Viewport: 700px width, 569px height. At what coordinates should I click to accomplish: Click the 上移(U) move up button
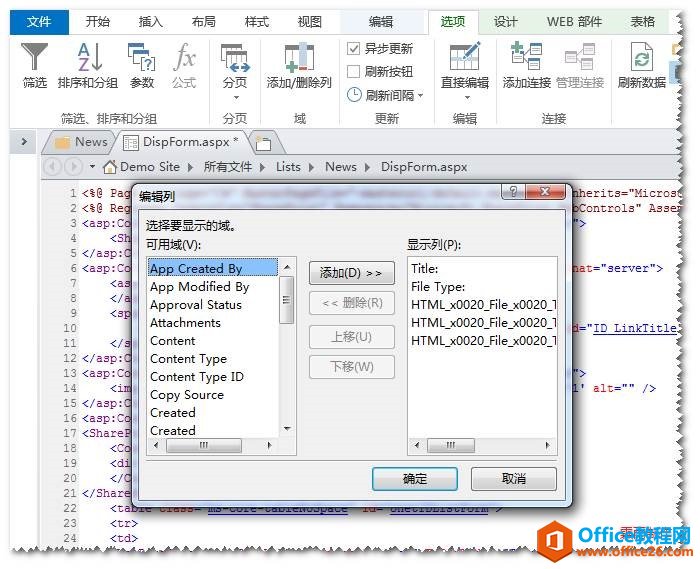pos(351,336)
